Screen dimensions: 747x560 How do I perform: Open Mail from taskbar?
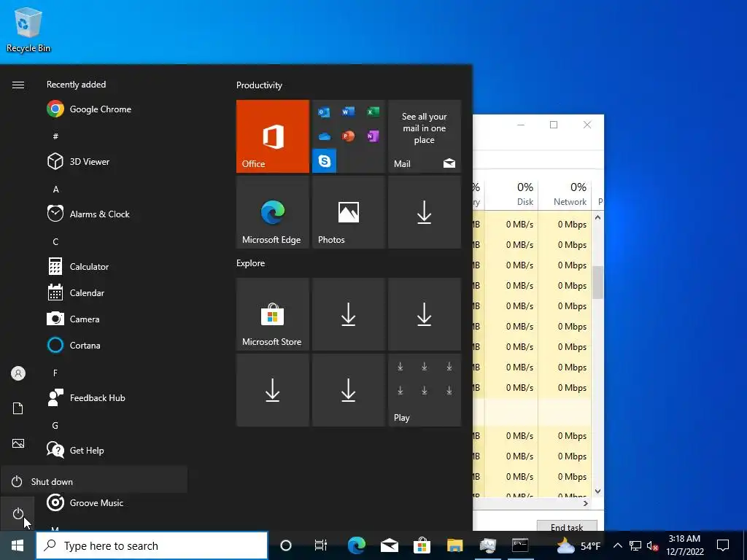(390, 545)
